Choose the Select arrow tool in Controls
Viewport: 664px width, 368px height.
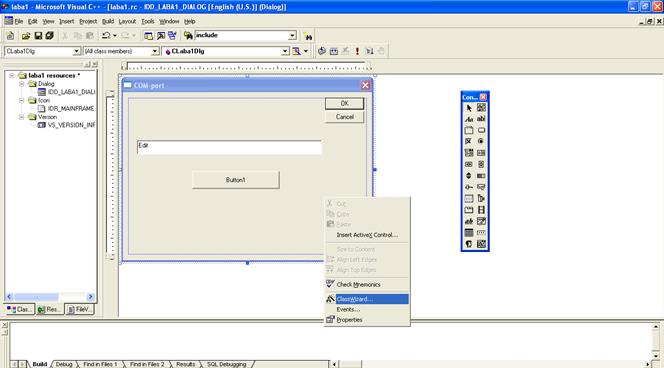tap(469, 108)
